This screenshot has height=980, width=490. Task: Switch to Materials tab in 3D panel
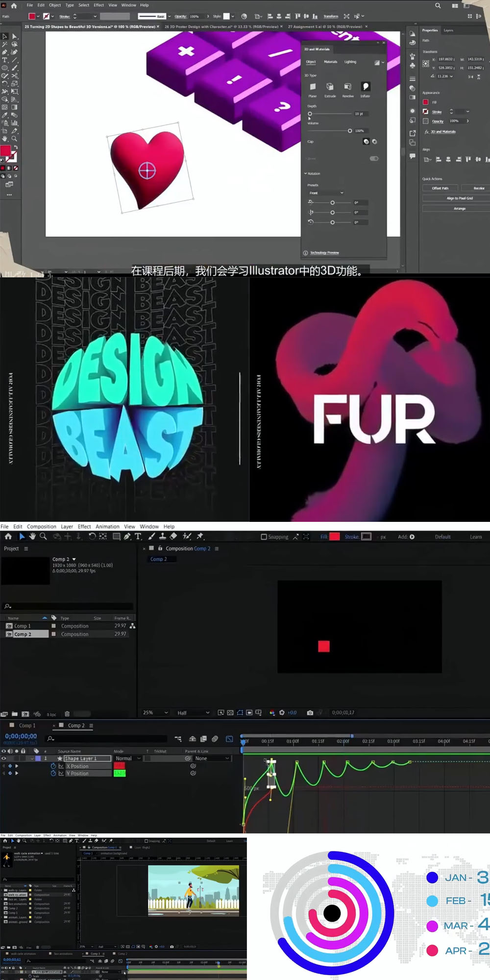[x=330, y=62]
